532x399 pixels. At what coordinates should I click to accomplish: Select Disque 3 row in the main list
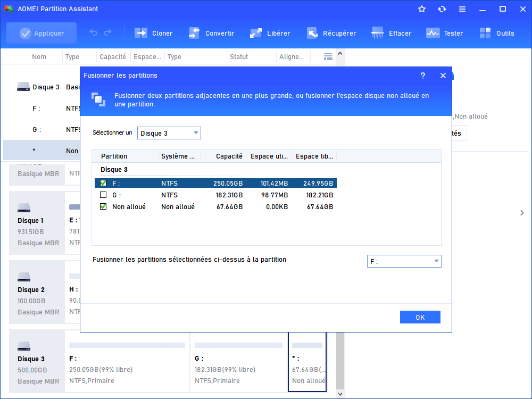[41, 87]
